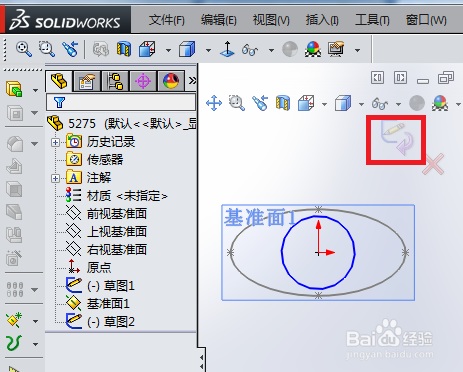The image size is (463, 372).
Task: Click Display Style cube in top toolbar
Action: 187,49
